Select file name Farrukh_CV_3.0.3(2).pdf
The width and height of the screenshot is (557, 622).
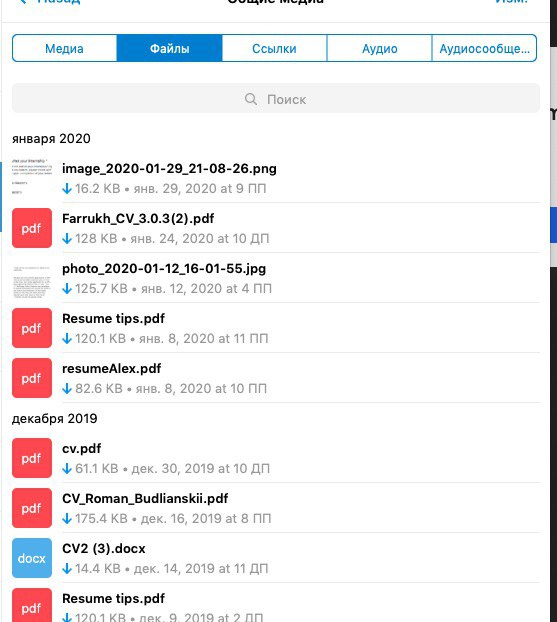coord(138,219)
